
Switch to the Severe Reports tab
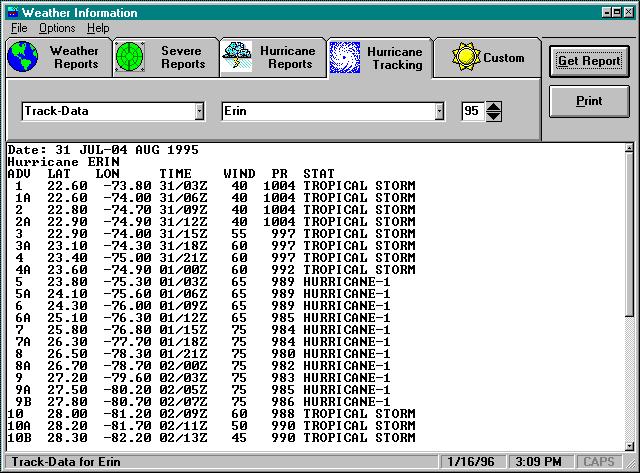(182, 58)
